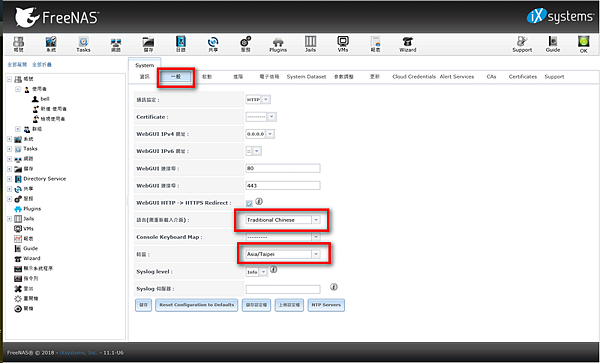Select Shutdown in sidebar tree

24,308
